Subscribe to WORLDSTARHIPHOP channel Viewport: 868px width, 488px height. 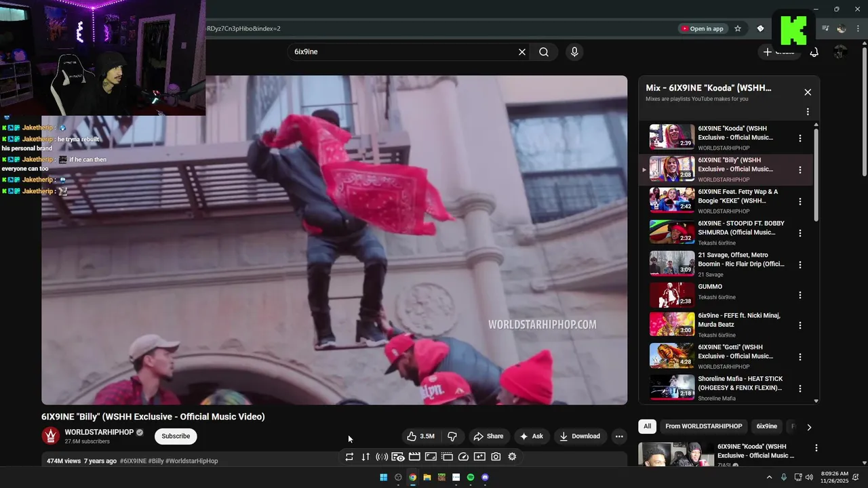(176, 436)
